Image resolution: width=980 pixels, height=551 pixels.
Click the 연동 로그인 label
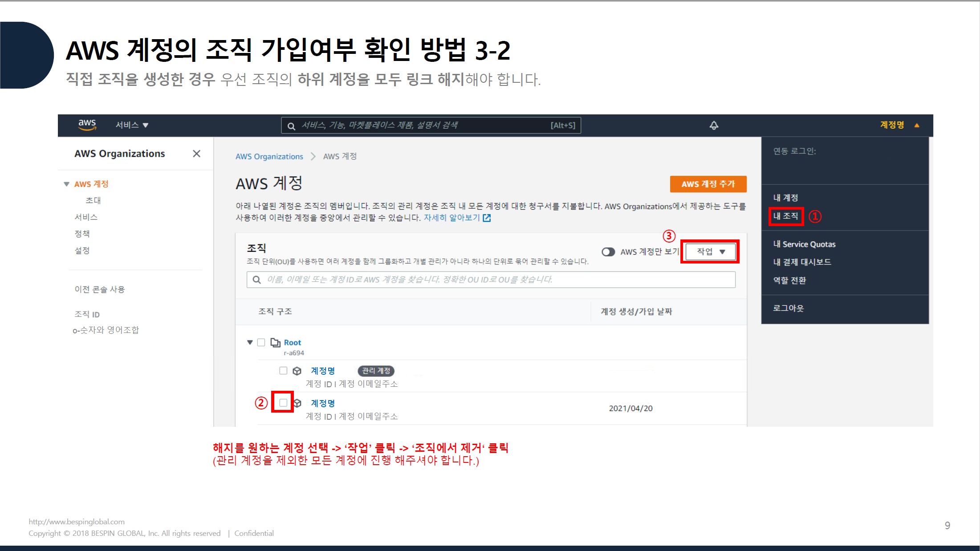[x=794, y=151]
